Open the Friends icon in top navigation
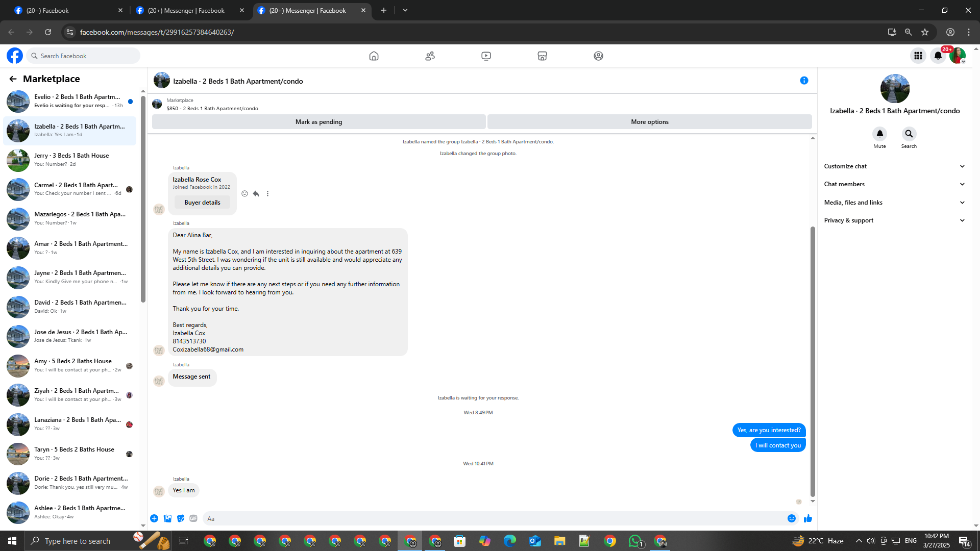The height and width of the screenshot is (551, 980). click(x=430, y=56)
